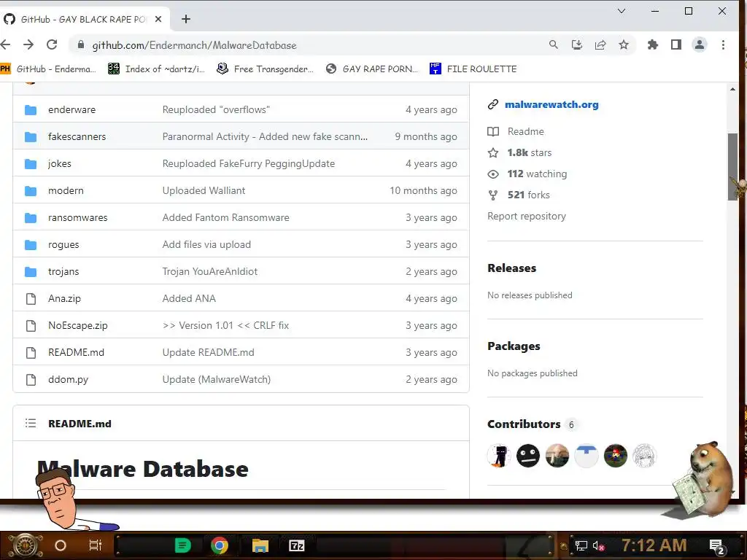View site info via the padlock icon

coord(81,44)
